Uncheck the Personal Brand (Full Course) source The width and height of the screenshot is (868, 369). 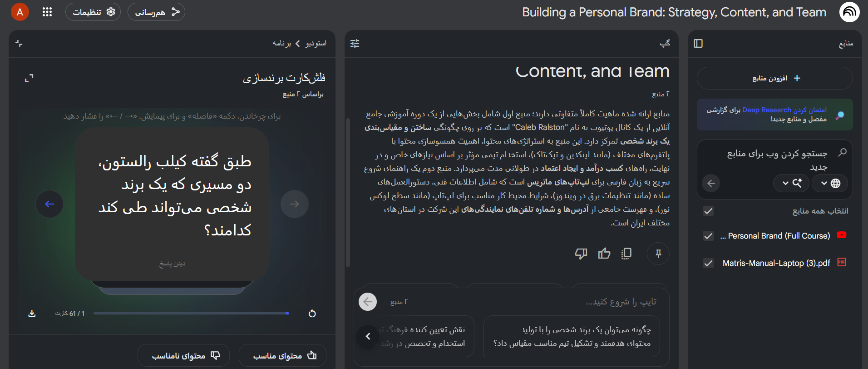point(708,236)
